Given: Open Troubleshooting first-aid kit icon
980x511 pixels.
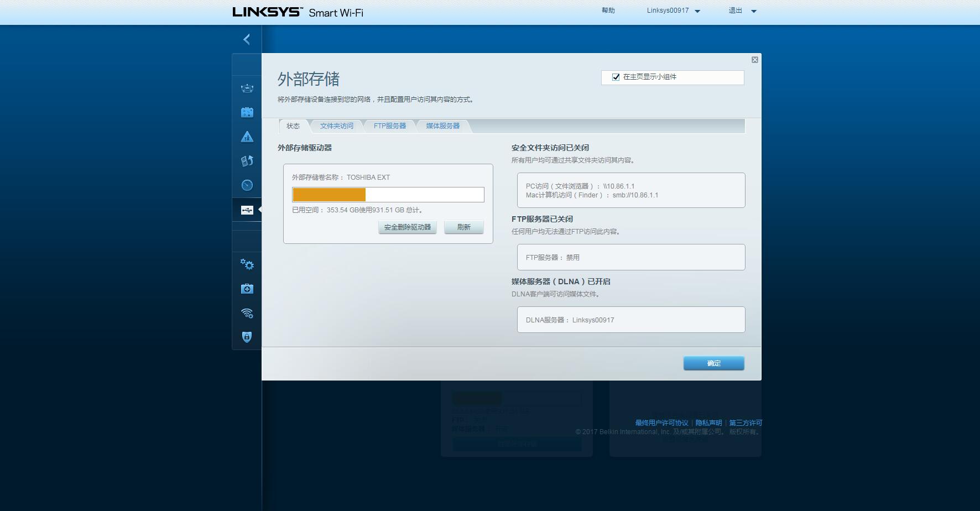Looking at the screenshot, I should click(x=247, y=289).
